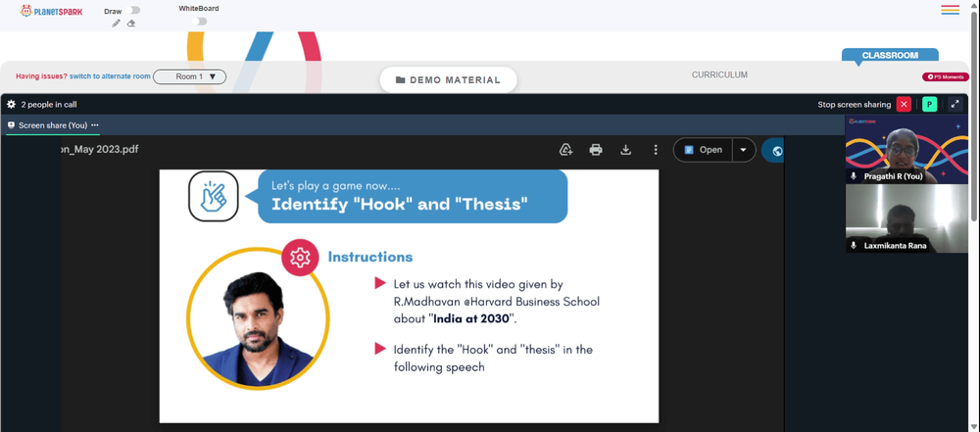Viewport: 980px width, 432px height.
Task: Click the Open button in PDF viewer
Action: (704, 150)
